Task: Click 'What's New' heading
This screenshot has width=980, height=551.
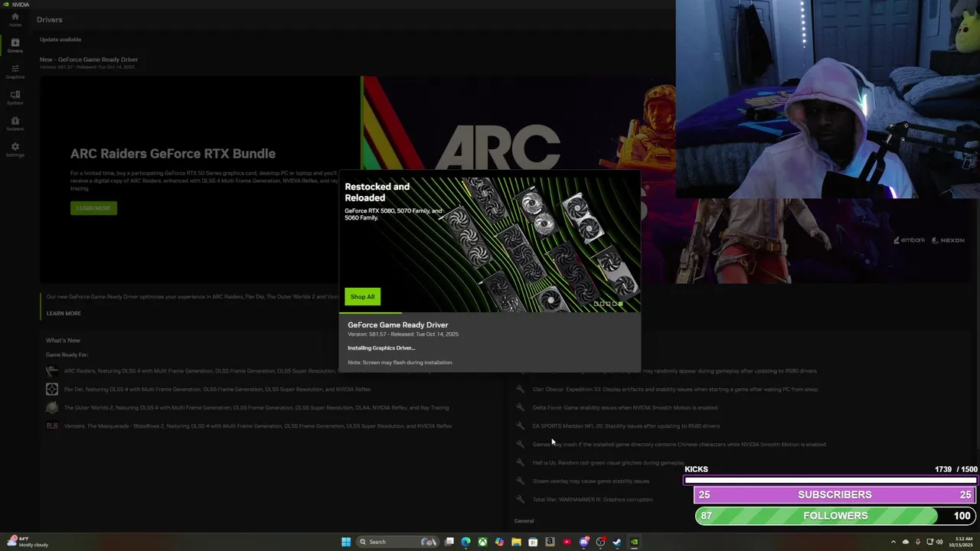Action: pyautogui.click(x=63, y=341)
